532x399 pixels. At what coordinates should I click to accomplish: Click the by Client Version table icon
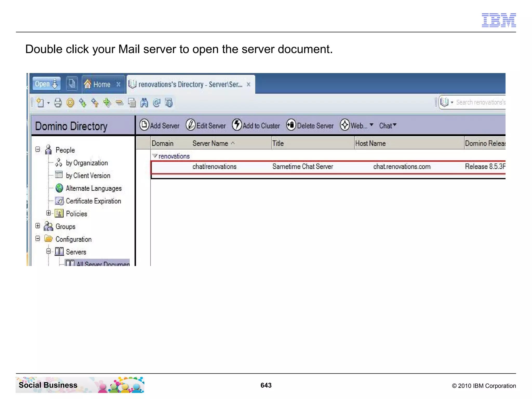[x=59, y=175]
